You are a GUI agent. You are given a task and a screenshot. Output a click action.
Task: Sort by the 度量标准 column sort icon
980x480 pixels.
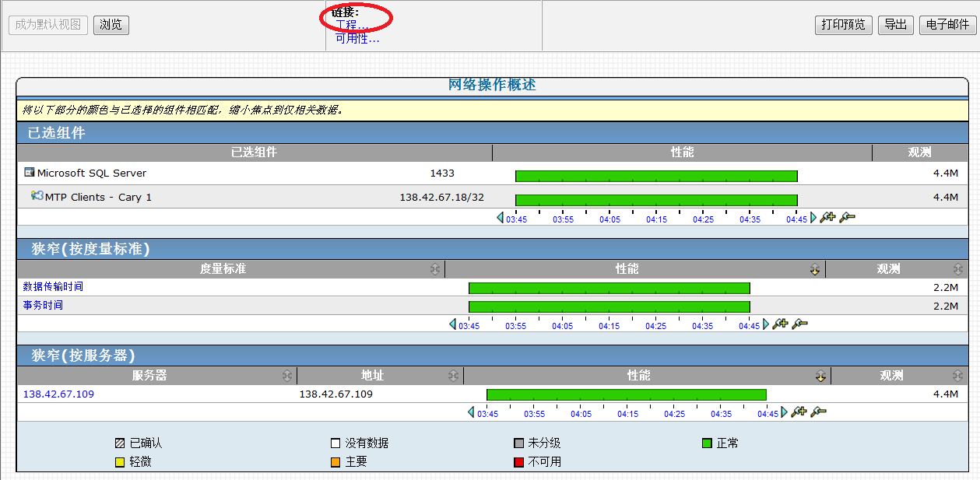click(x=434, y=269)
